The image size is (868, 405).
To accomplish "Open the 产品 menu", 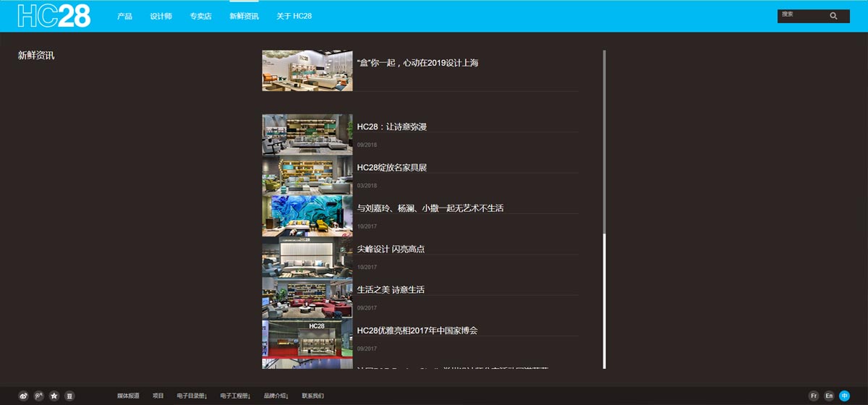I will pyautogui.click(x=125, y=16).
